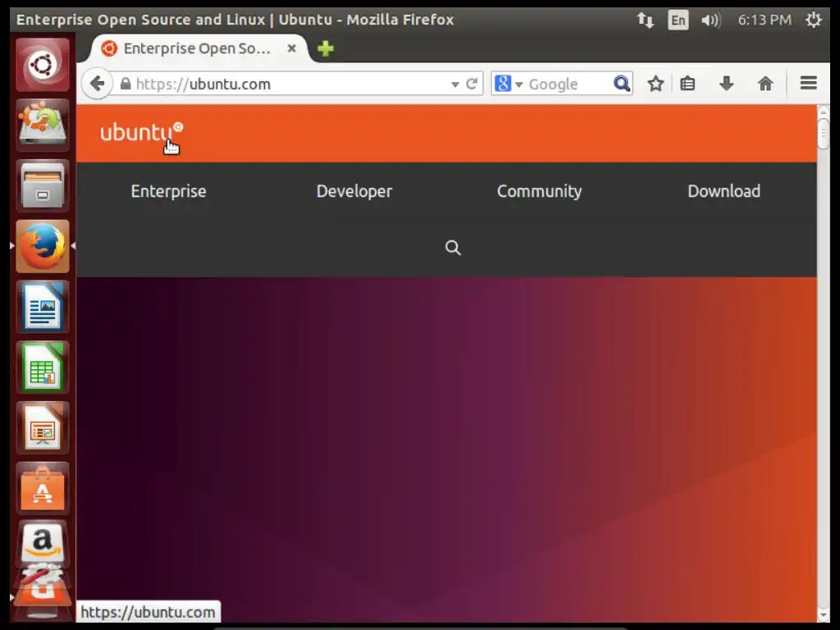Open the Firefox hamburger menu
Viewport: 840px width, 630px height.
point(808,83)
